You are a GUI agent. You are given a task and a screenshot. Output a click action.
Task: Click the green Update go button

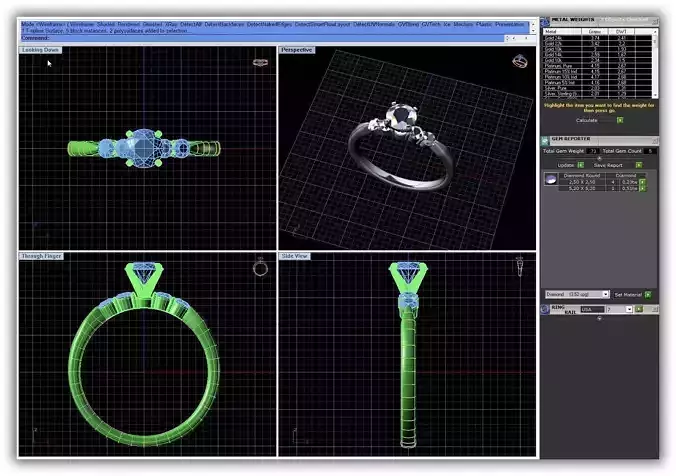pos(581,165)
